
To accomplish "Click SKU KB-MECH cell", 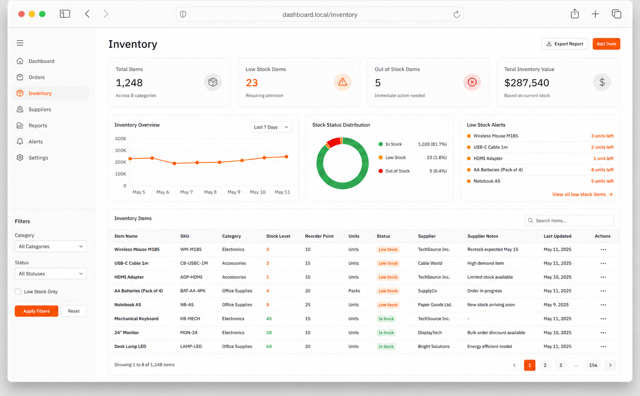I will (x=190, y=319).
